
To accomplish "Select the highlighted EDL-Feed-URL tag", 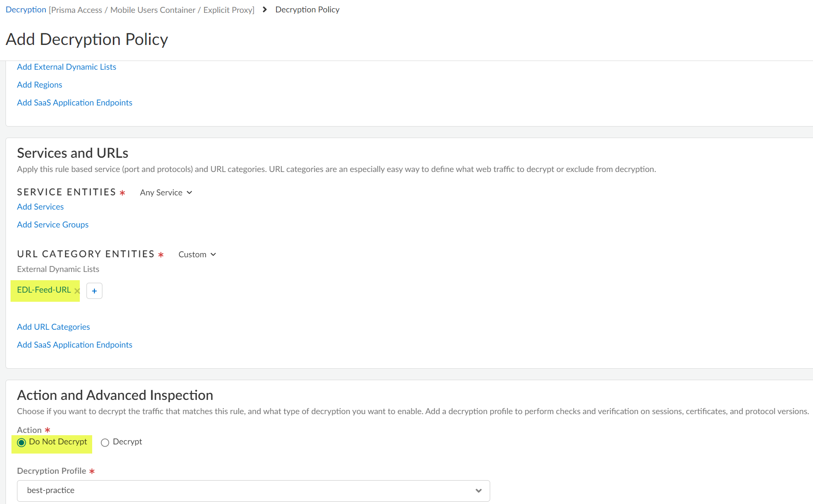I will (44, 289).
